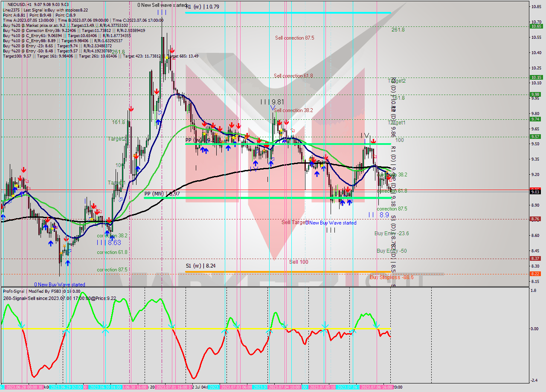
Task: Click the 'Buy Entry -23.6' label
Action: (392, 233)
